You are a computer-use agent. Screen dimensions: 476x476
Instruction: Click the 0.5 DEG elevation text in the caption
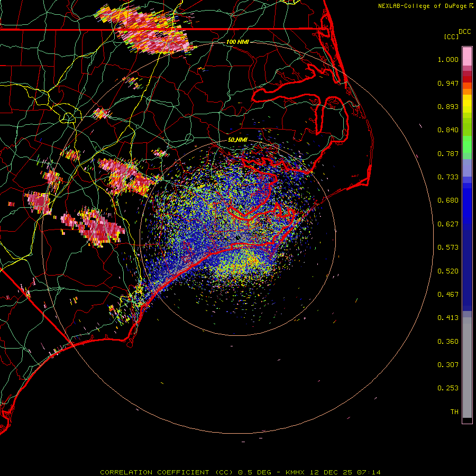(x=256, y=472)
